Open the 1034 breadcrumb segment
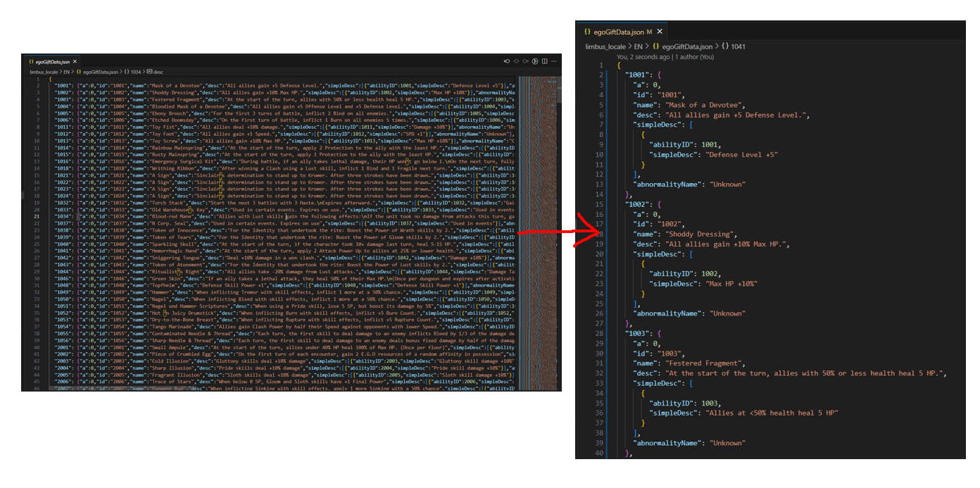The height and width of the screenshot is (488, 980). tap(135, 72)
